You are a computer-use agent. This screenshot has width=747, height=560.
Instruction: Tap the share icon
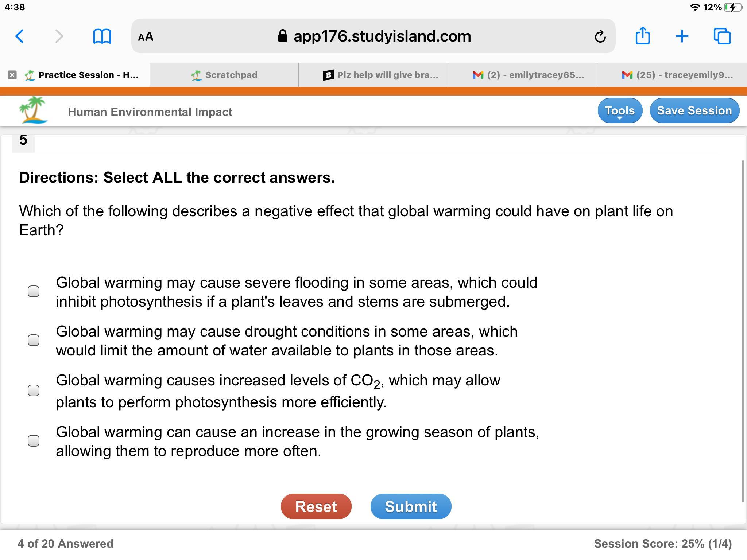point(642,36)
